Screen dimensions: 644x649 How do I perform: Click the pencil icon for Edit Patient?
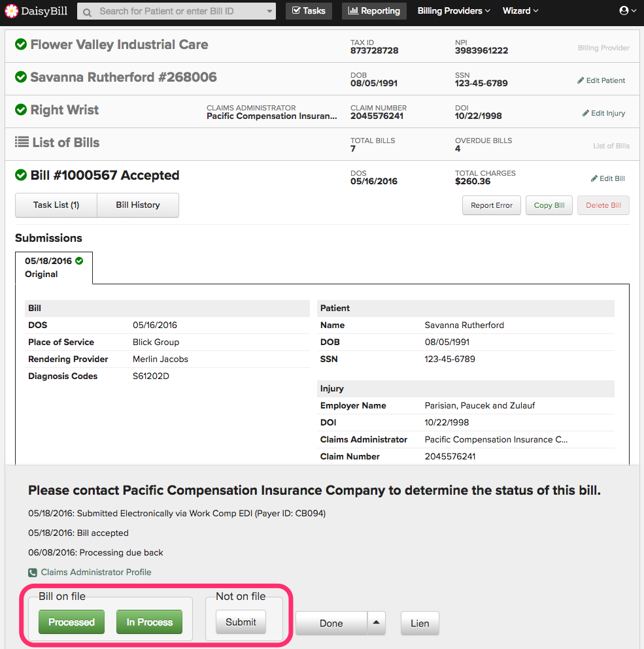pyautogui.click(x=581, y=80)
